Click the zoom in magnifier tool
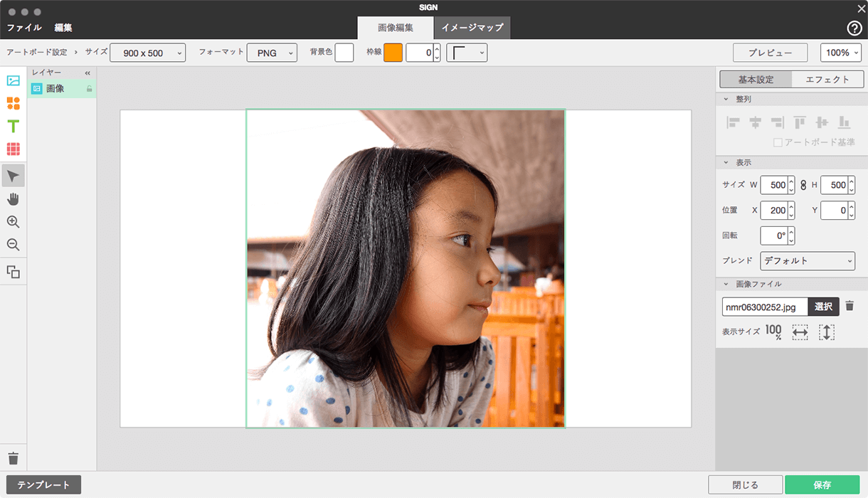This screenshot has width=868, height=498. [13, 222]
